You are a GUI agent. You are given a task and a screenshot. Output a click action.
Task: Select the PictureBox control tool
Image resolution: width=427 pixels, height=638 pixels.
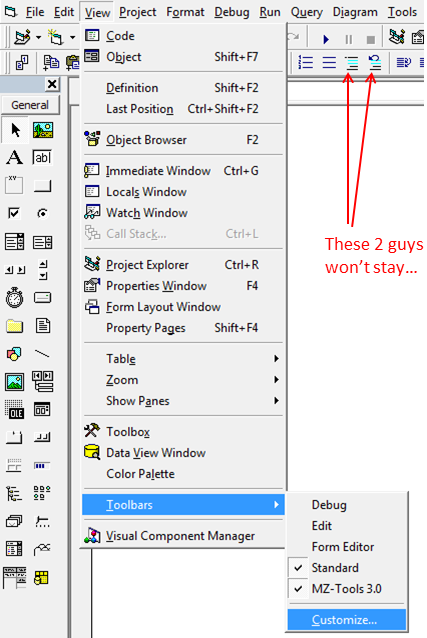pos(43,130)
